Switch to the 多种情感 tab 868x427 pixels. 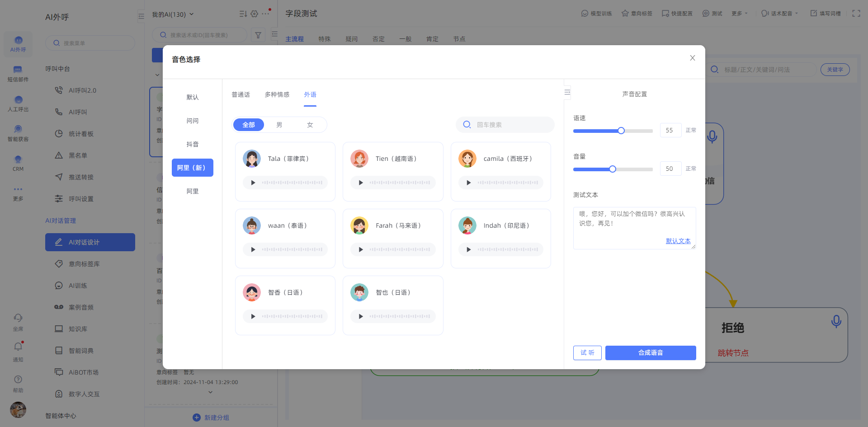tap(277, 94)
